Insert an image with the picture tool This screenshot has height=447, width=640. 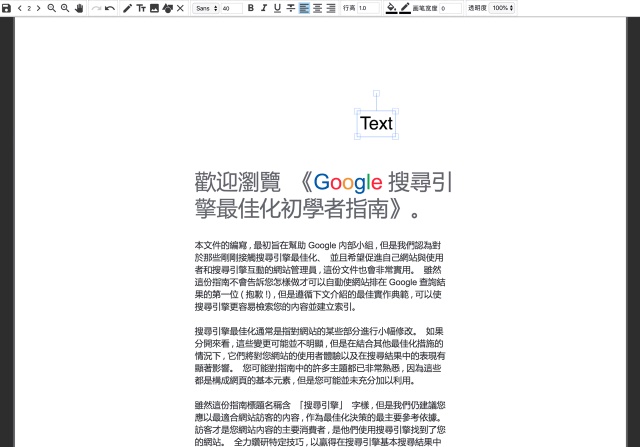pos(154,8)
